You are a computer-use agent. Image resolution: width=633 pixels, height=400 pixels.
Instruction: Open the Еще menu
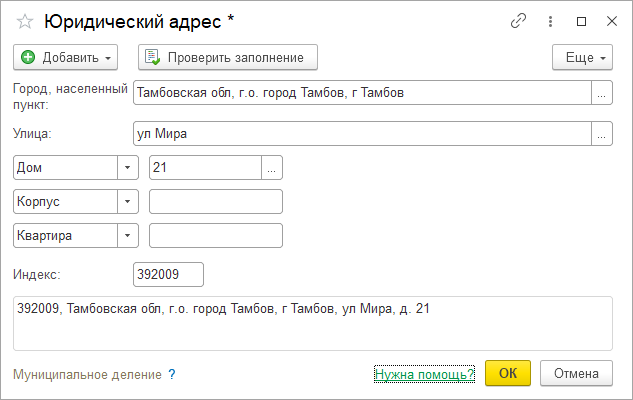point(581,57)
